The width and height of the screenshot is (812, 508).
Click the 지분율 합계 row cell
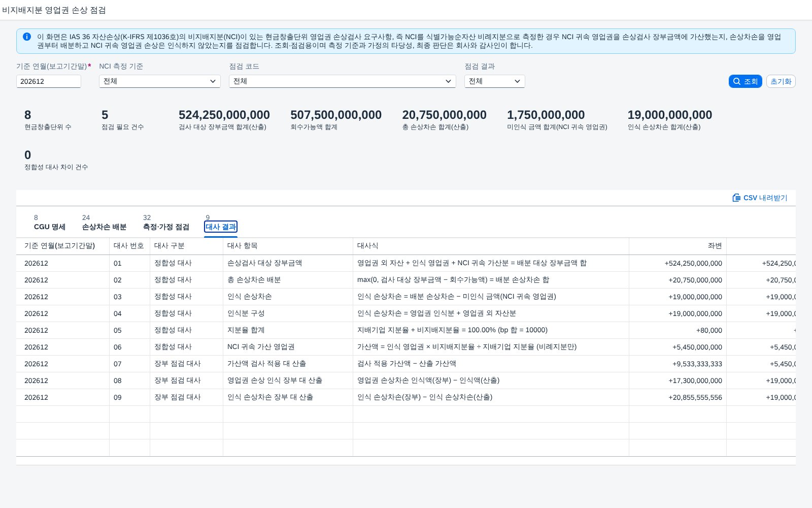288,330
